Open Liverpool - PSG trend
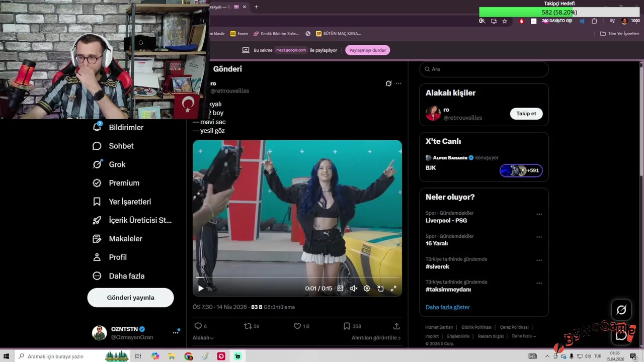This screenshot has width=644, height=362. (x=446, y=221)
